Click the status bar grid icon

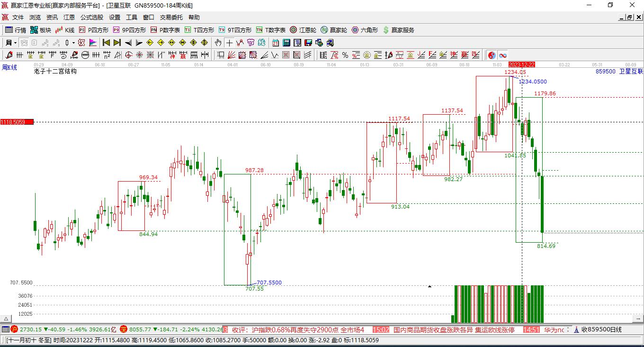5,329
